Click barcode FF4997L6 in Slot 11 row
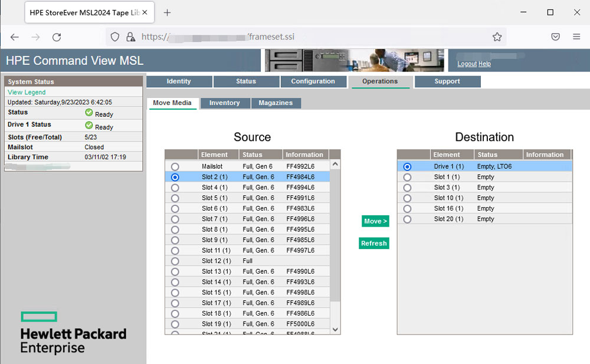Viewport: 590px width, 364px height. tap(300, 251)
